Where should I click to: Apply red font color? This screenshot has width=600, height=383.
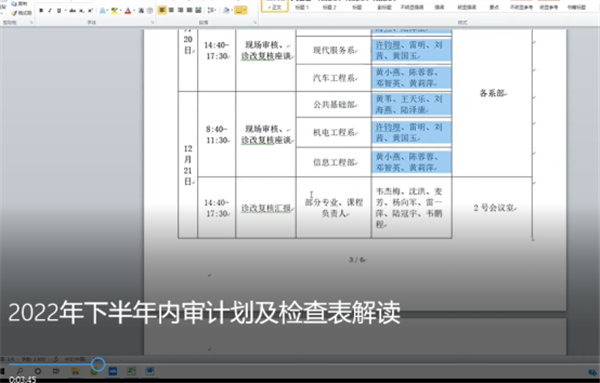(x=128, y=11)
